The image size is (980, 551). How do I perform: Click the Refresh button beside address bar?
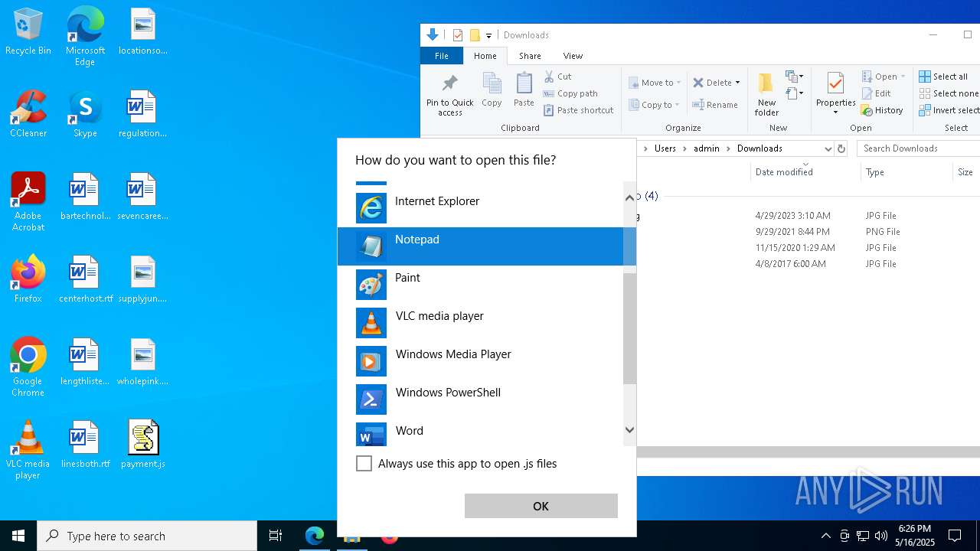[841, 148]
